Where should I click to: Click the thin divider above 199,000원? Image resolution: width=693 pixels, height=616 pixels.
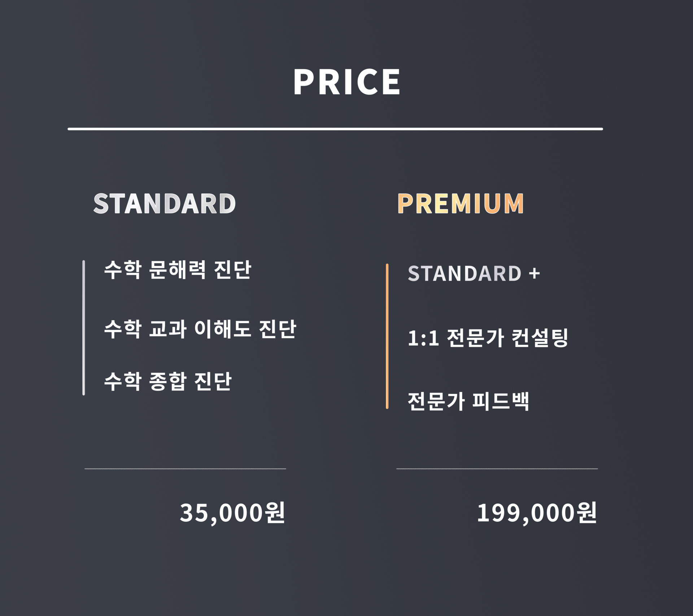[497, 469]
